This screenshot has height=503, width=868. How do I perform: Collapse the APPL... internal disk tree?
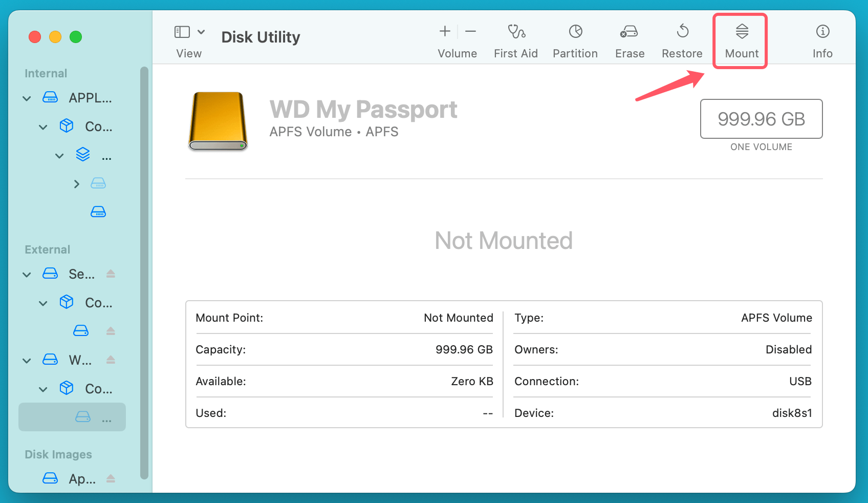[x=26, y=98]
